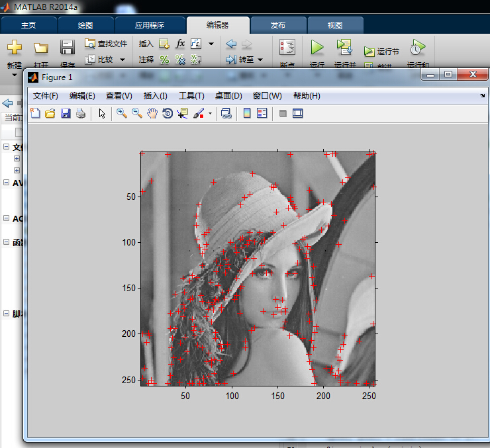Click the wrap comments icon
This screenshot has width=490, height=448.
(x=196, y=60)
